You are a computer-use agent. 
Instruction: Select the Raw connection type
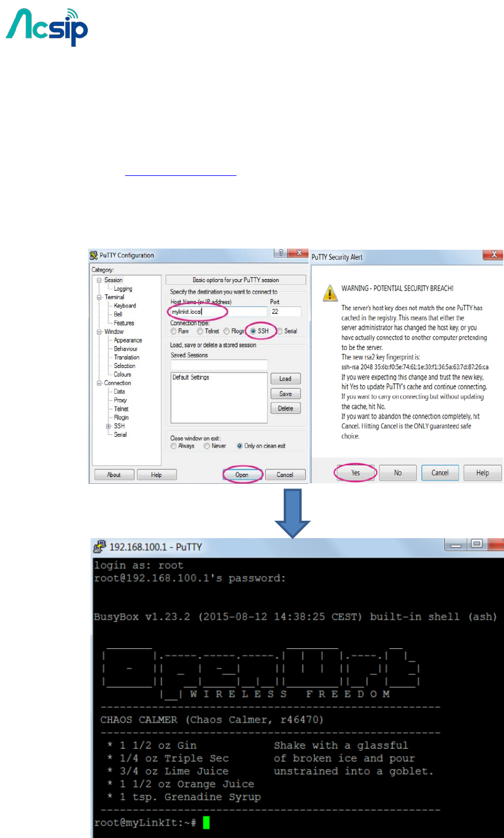pyautogui.click(x=174, y=331)
